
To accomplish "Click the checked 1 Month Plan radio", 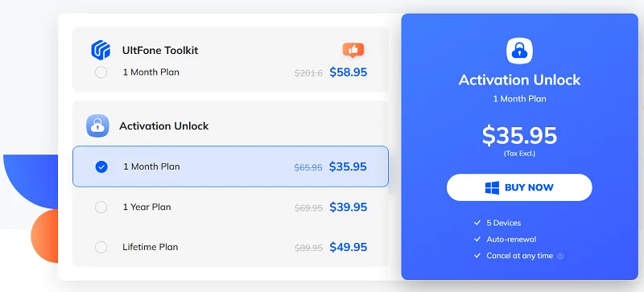I will [101, 167].
